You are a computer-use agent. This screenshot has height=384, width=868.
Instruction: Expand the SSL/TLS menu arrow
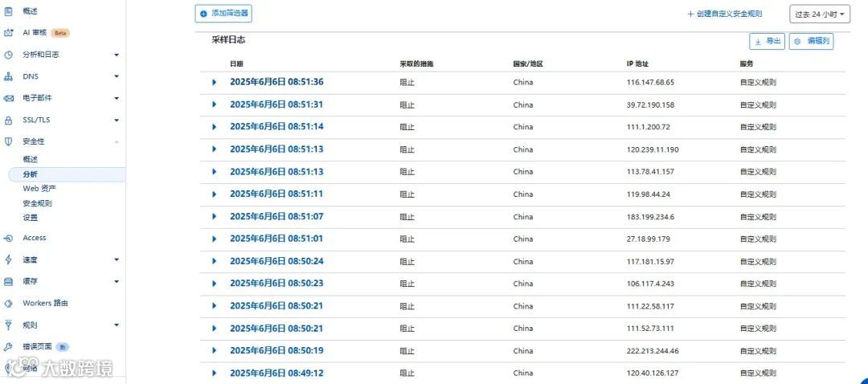tap(117, 120)
